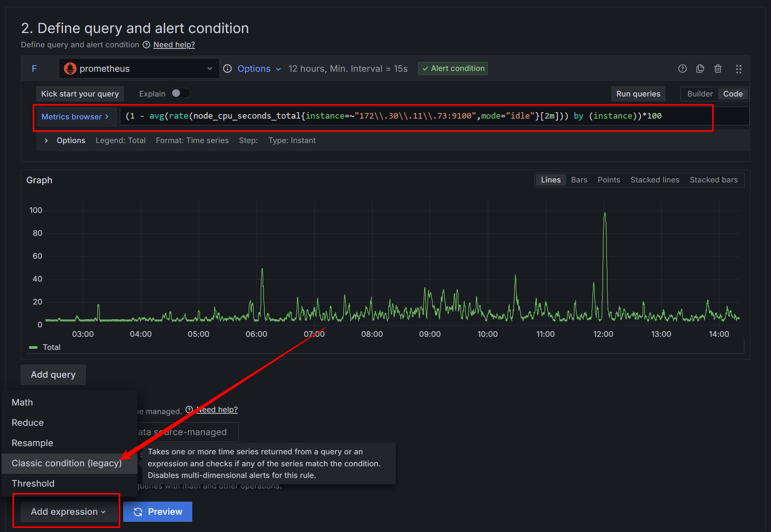
Task: Click the Run queries button
Action: pyautogui.click(x=638, y=94)
